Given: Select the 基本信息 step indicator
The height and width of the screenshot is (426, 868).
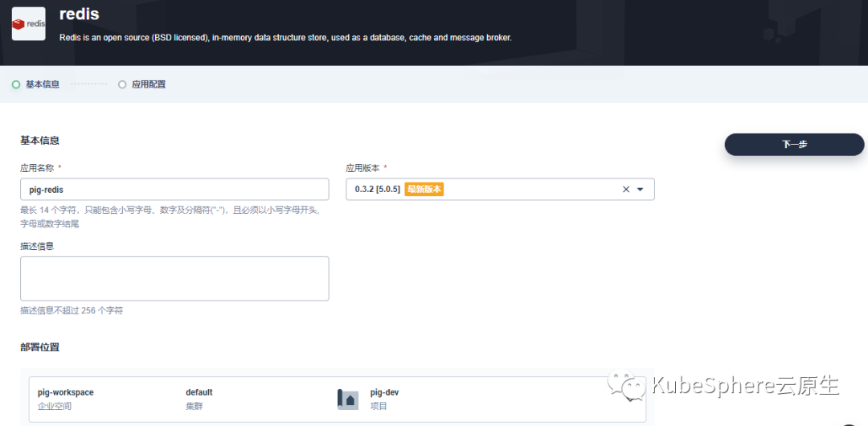Looking at the screenshot, I should (35, 84).
